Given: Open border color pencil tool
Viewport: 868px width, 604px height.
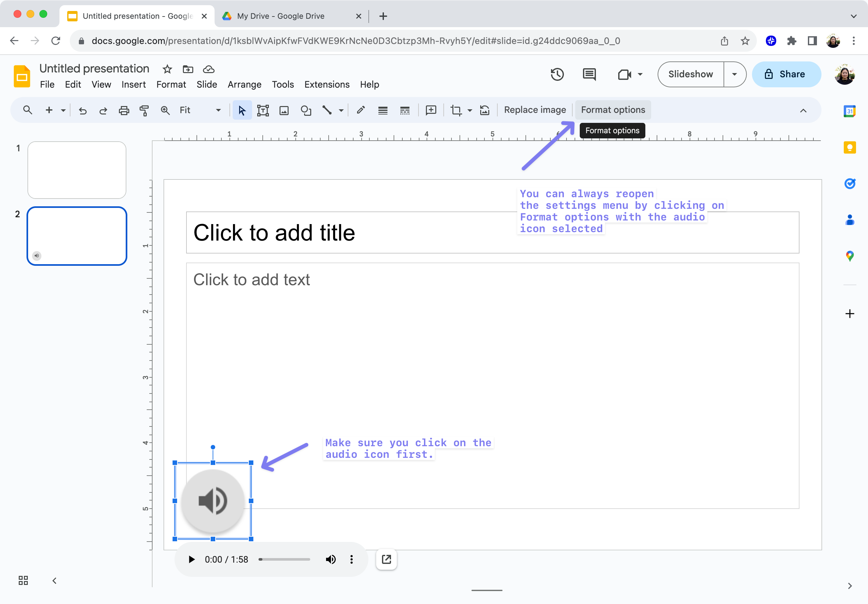Looking at the screenshot, I should tap(361, 110).
